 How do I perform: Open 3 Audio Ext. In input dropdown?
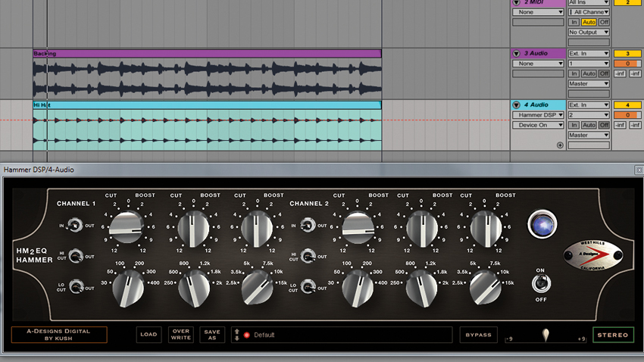click(x=589, y=54)
